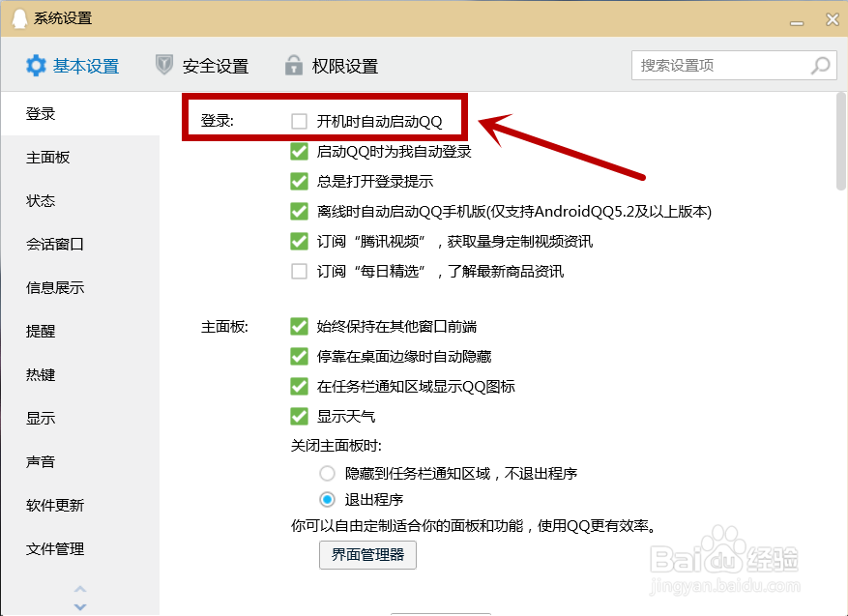Screen dimensions: 848x616
Task: Focus the 搜索设置项 search field
Action: point(734,66)
